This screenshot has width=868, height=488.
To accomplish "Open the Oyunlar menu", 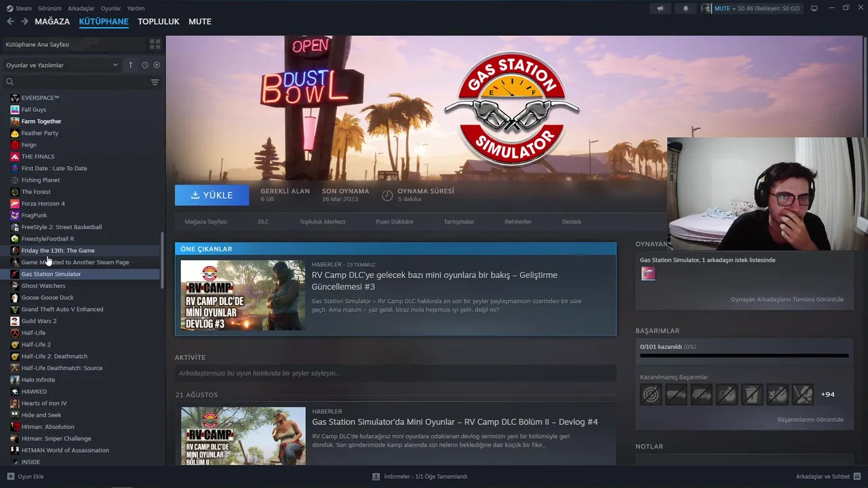I will point(111,8).
